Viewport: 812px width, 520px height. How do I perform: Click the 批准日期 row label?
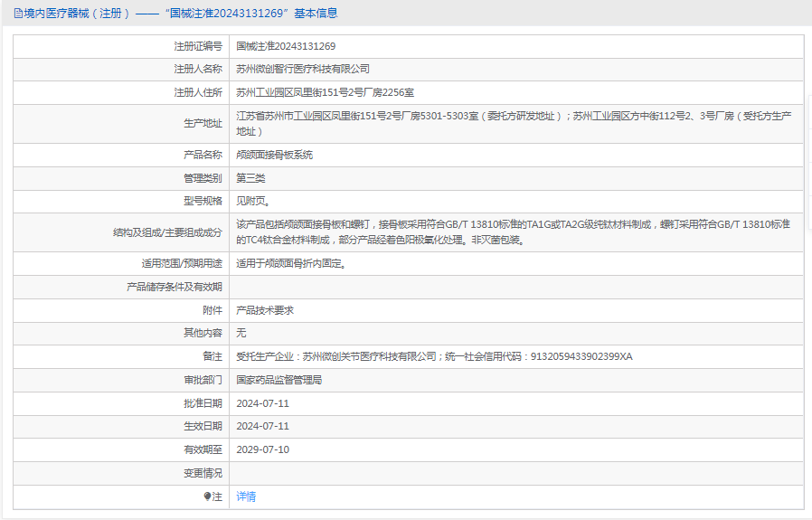tap(203, 403)
